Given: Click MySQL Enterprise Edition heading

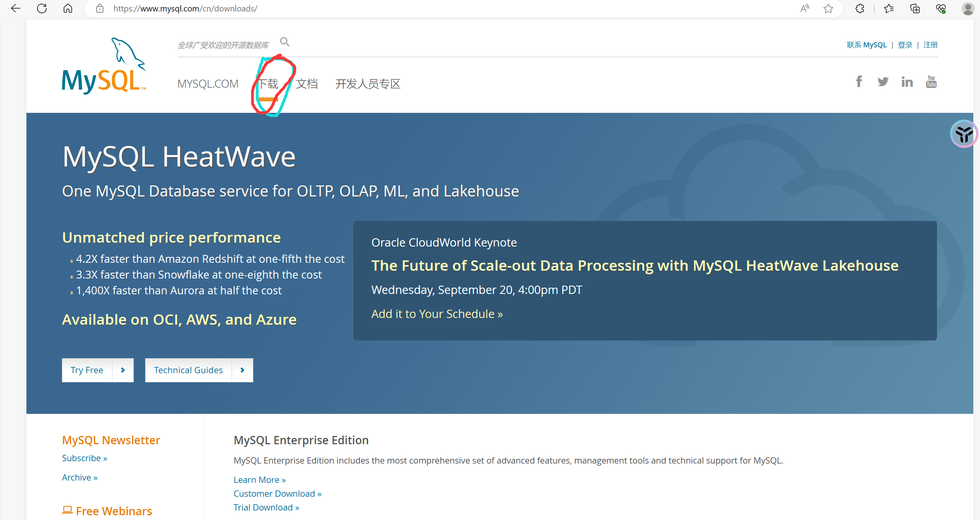Looking at the screenshot, I should 301,440.
